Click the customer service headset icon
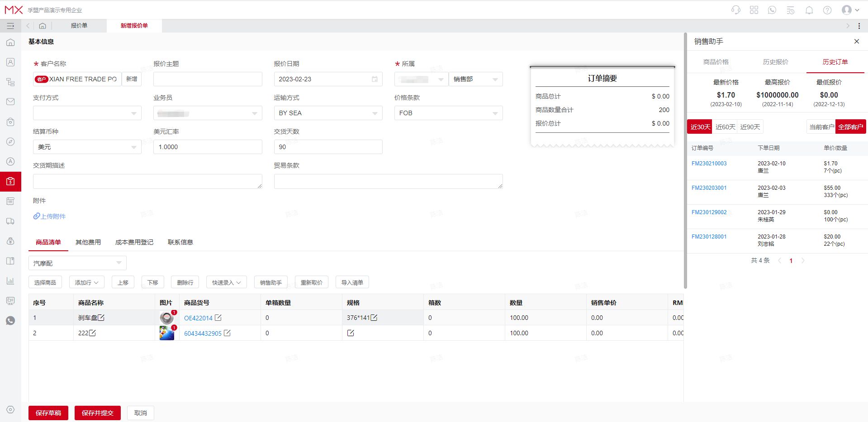This screenshot has height=422, width=868. coord(735,9)
